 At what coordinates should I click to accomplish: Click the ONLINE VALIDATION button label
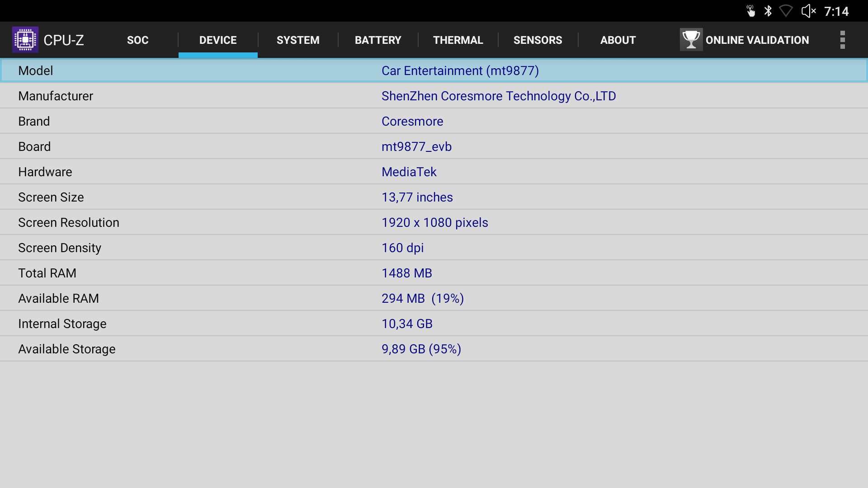point(757,40)
